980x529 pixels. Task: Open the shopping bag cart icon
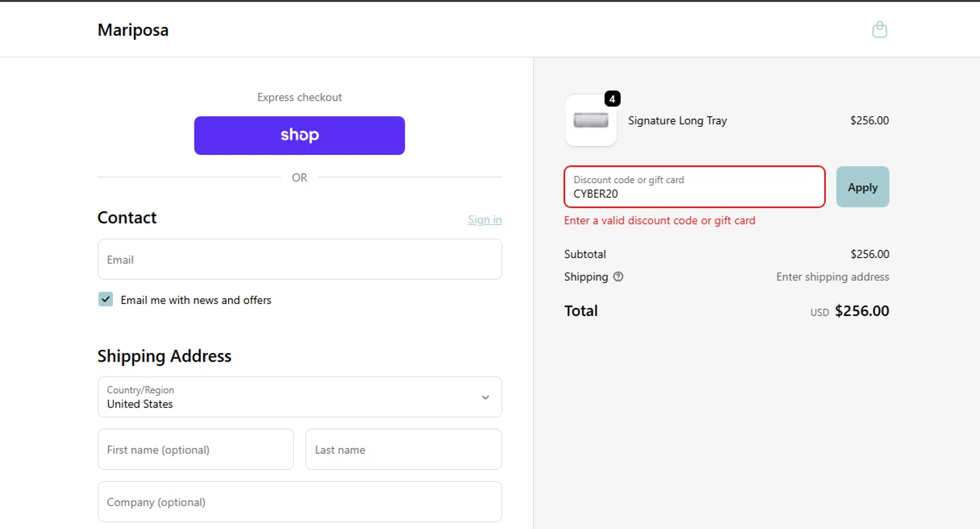[x=879, y=29]
